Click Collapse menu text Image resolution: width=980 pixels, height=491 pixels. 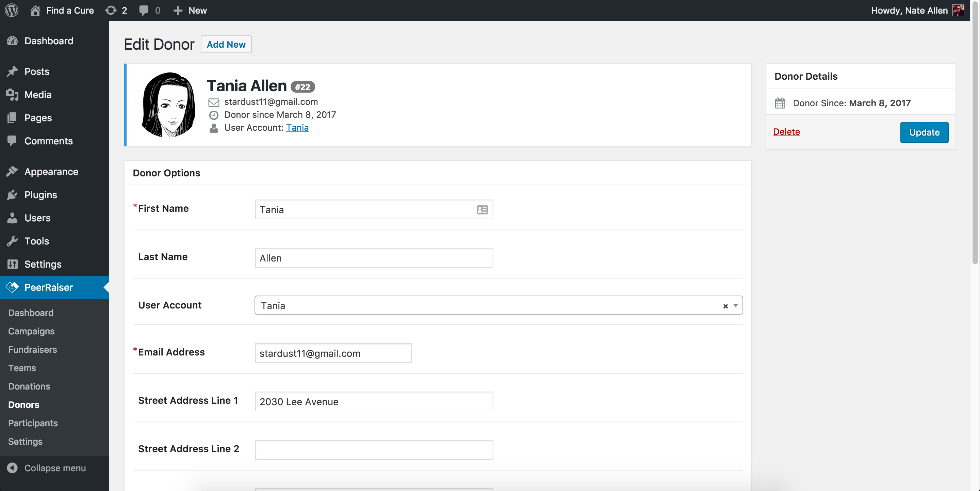click(x=55, y=468)
